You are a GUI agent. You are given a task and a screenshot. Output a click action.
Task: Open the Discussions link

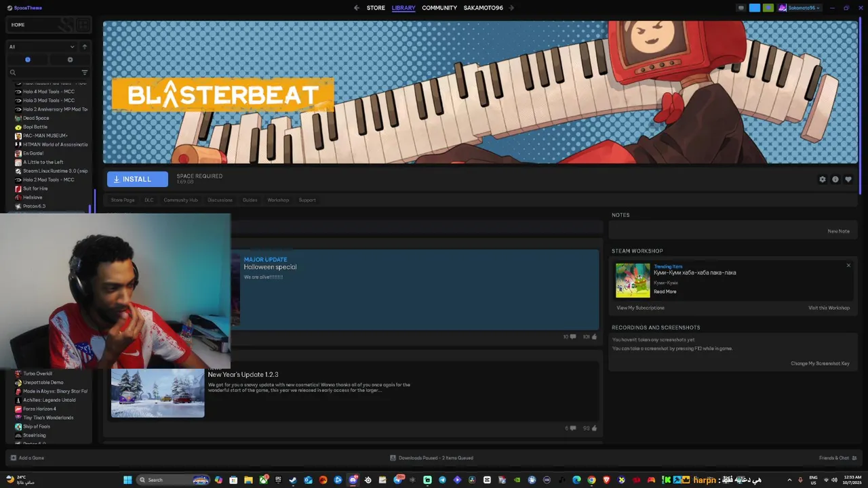point(220,200)
